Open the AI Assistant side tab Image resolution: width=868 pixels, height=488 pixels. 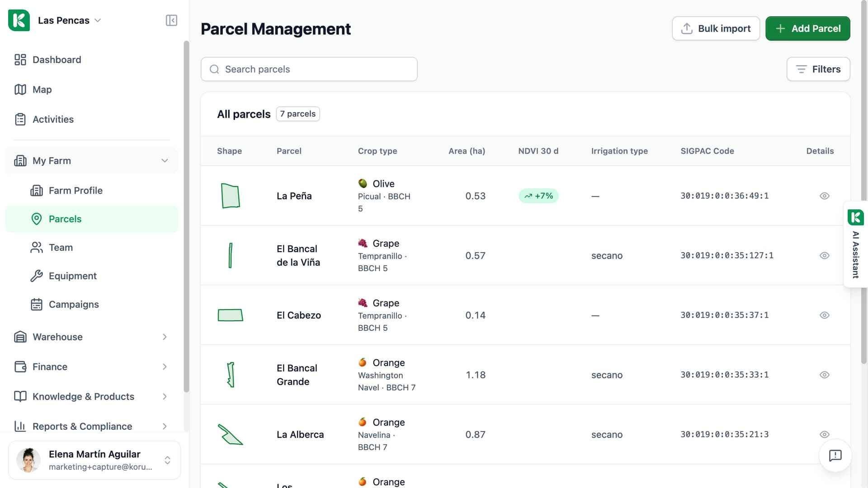point(855,244)
